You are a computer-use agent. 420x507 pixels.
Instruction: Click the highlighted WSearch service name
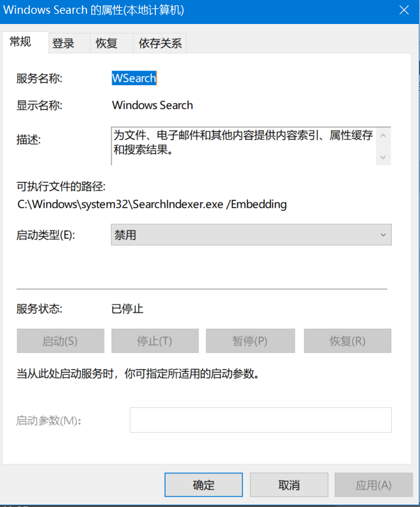pyautogui.click(x=134, y=78)
